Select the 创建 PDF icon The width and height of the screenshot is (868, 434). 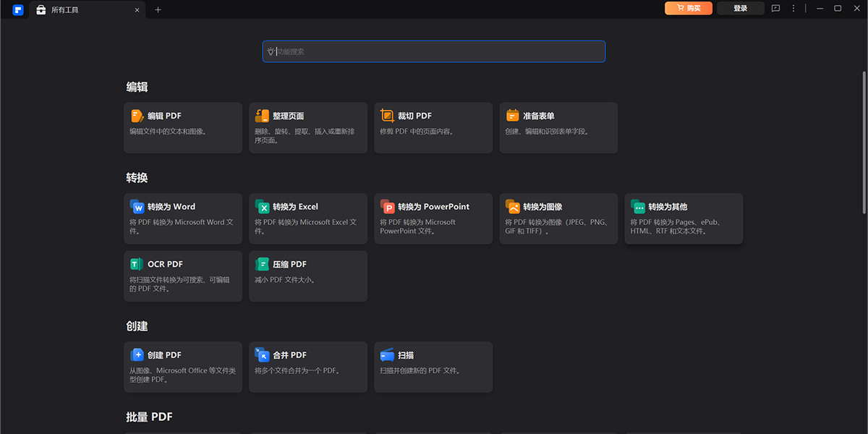[137, 355]
